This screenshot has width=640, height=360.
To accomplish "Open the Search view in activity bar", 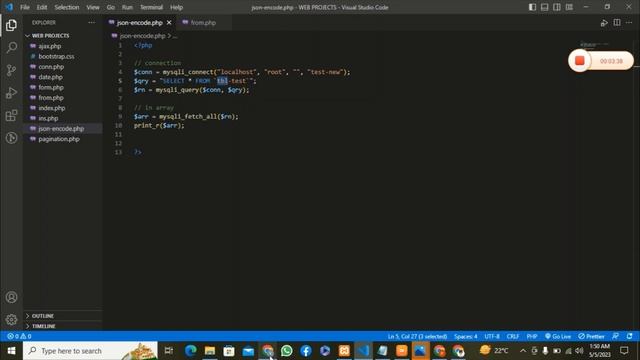I will point(11,47).
